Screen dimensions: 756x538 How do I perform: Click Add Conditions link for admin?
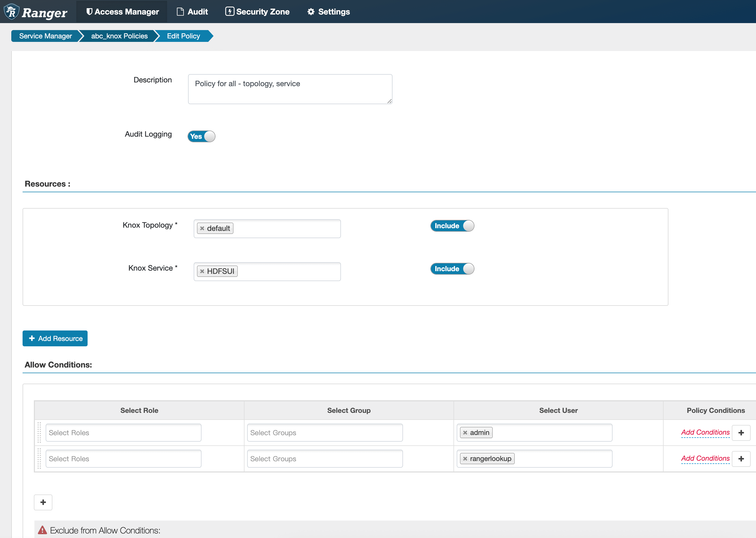pos(705,432)
